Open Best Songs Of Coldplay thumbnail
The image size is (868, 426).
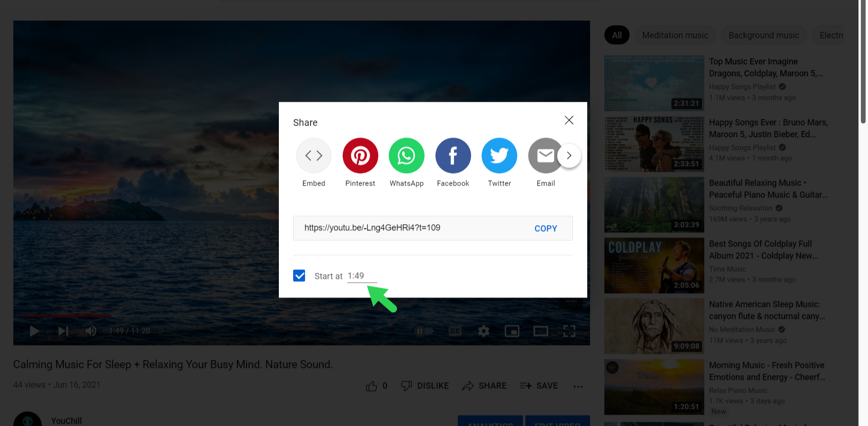654,266
